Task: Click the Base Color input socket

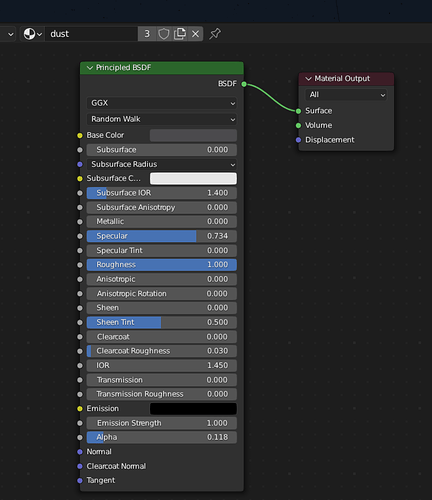Action: (x=80, y=135)
